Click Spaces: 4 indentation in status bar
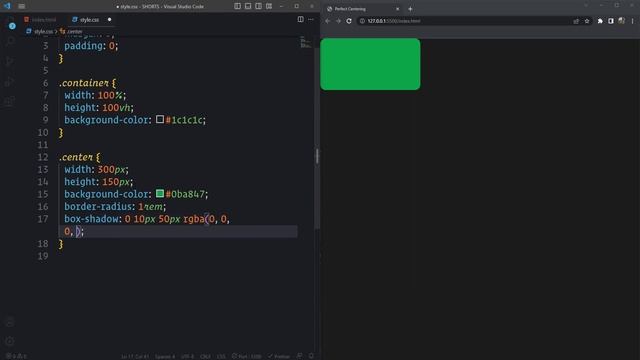The width and height of the screenshot is (640, 360). tap(165, 356)
